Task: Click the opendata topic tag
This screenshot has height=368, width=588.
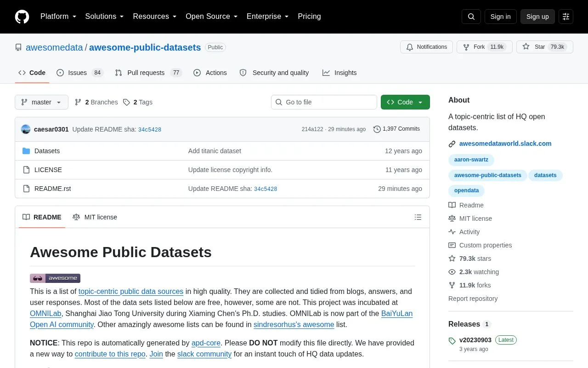Action: (467, 190)
